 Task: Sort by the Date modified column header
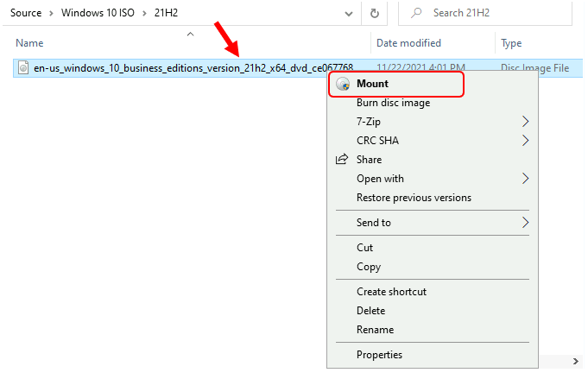(x=408, y=43)
